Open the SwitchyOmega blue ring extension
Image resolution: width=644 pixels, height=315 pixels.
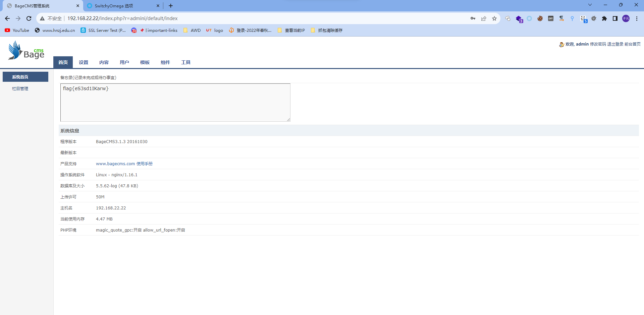point(529,18)
